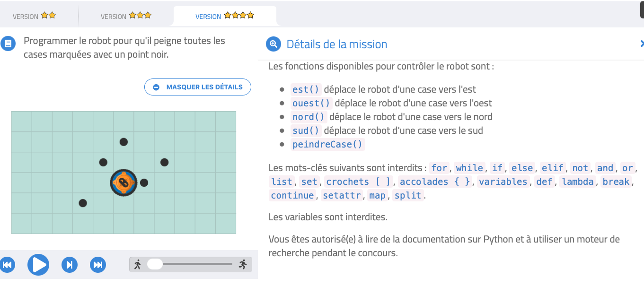This screenshot has width=644, height=295.
Task: Click the peindreCase() function code
Action: pos(327,144)
